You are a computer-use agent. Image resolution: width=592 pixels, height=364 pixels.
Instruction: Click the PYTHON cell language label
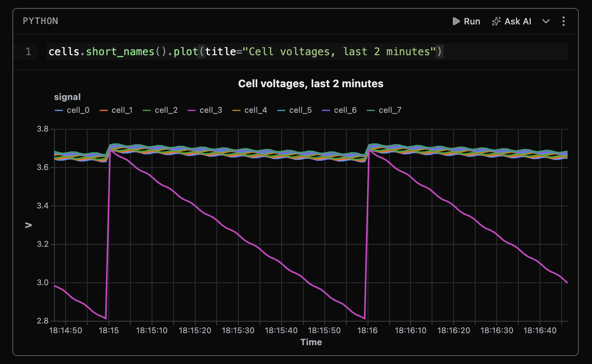[40, 21]
